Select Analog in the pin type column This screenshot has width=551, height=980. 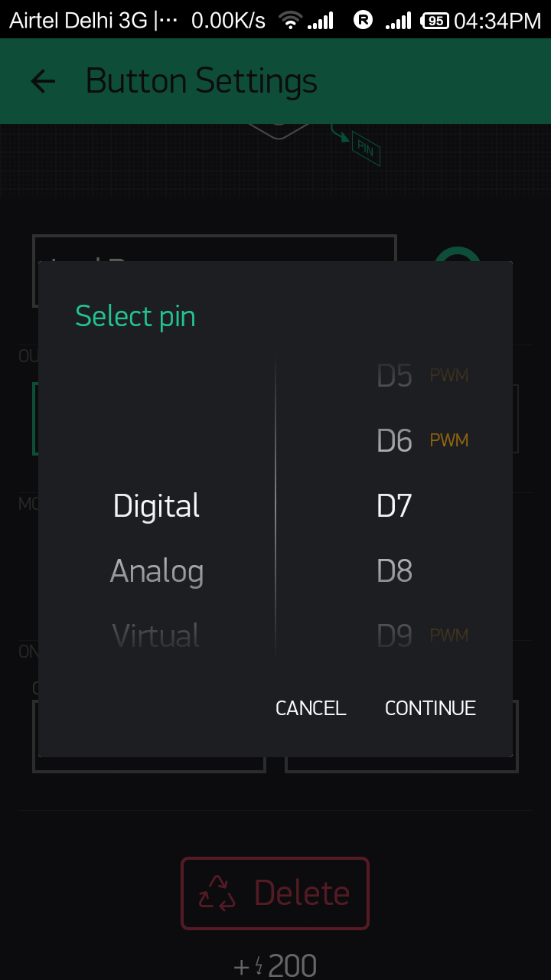pyautogui.click(x=156, y=570)
